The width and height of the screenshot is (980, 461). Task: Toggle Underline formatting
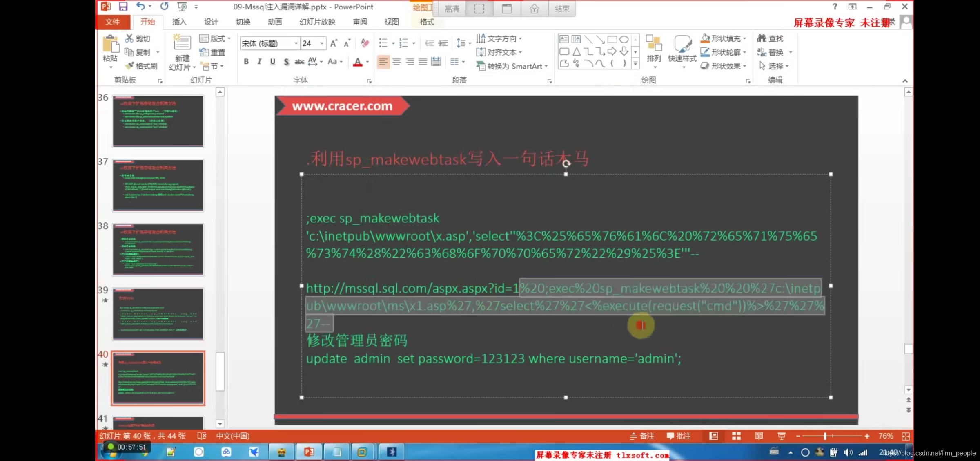[x=273, y=62]
